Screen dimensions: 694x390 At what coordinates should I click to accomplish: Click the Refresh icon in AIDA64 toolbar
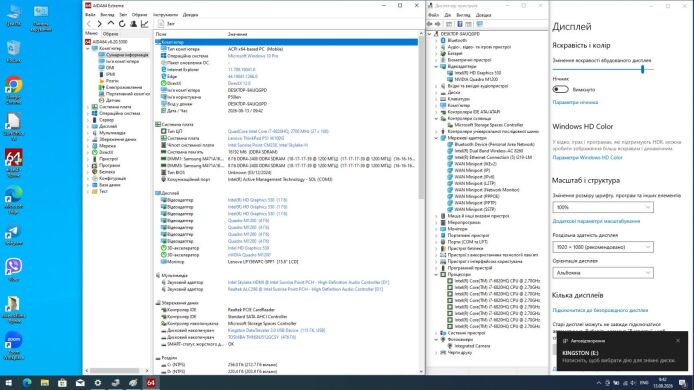tap(122, 24)
